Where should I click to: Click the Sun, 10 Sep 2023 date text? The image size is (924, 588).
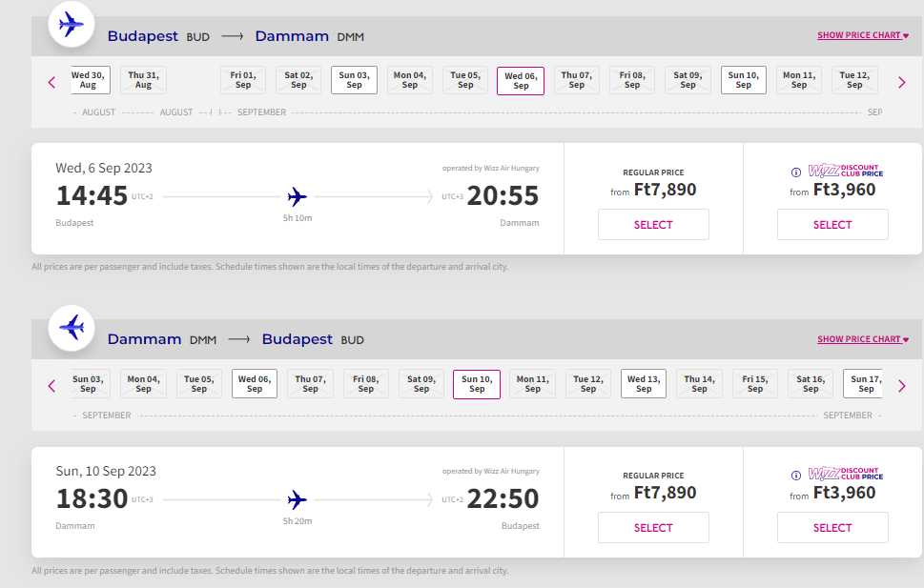[106, 472]
